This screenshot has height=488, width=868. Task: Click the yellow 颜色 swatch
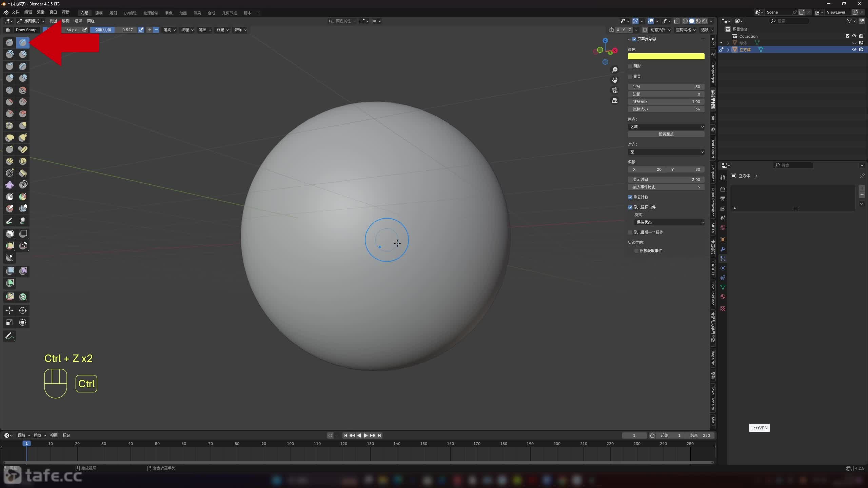pos(666,56)
